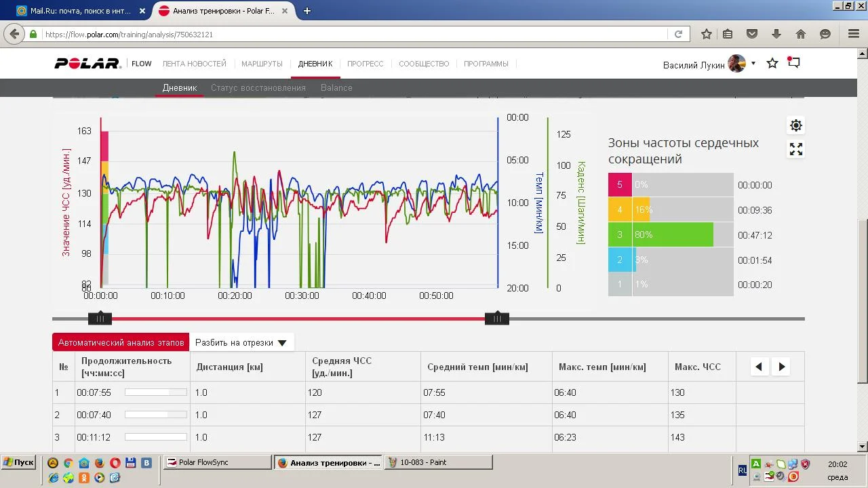Switch to the Статус восстановления tab
The image size is (868, 488).
[x=258, y=87]
